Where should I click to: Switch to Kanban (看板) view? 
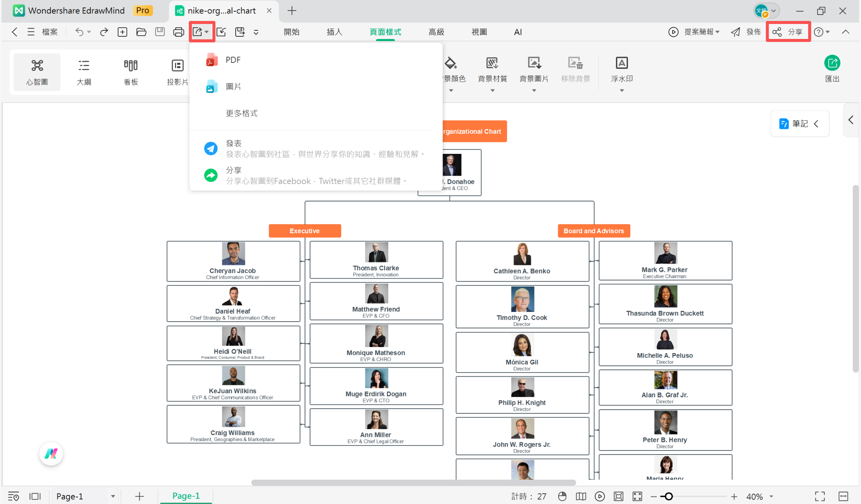[x=131, y=72]
